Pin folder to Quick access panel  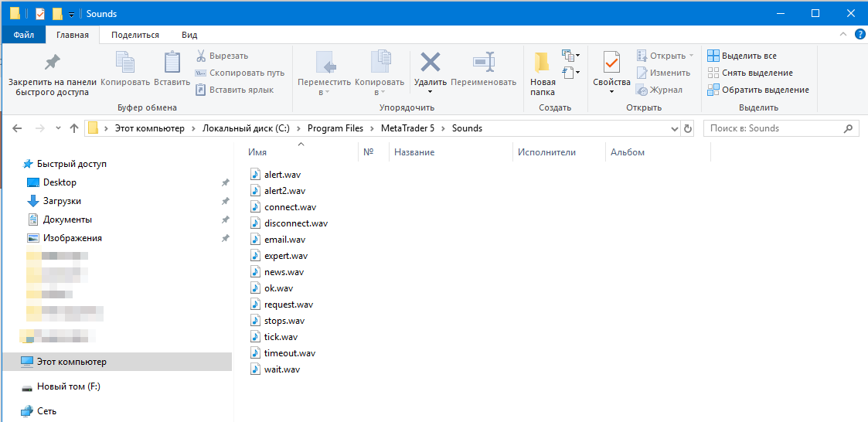point(52,74)
